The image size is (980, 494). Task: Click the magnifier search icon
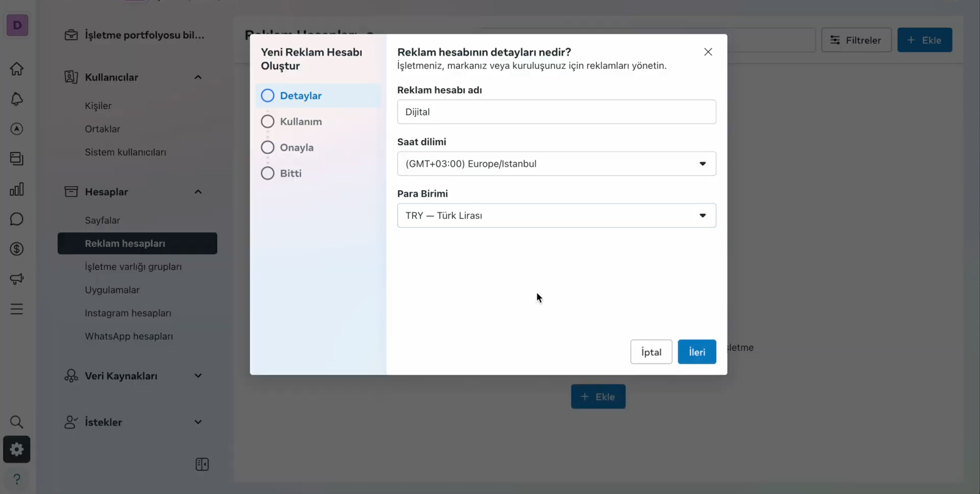pos(17,422)
